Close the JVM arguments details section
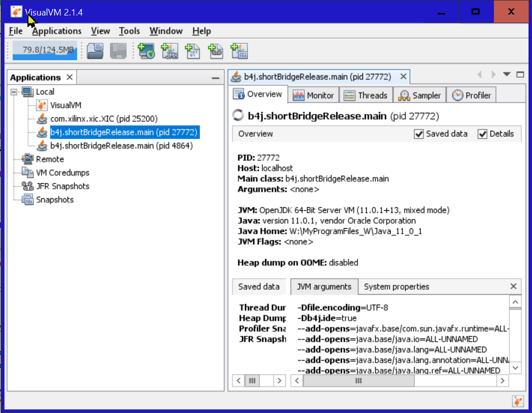The height and width of the screenshot is (413, 532). point(514,286)
